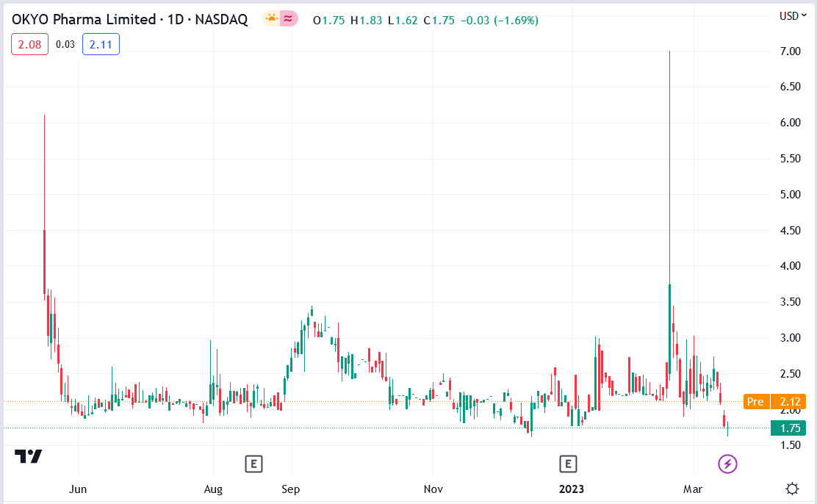The height and width of the screenshot is (504, 817).
Task: Click the 0.03 spread value
Action: (x=65, y=44)
